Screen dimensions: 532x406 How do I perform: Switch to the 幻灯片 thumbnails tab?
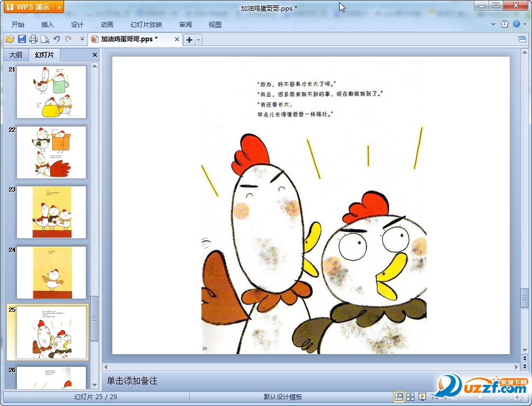pos(45,55)
